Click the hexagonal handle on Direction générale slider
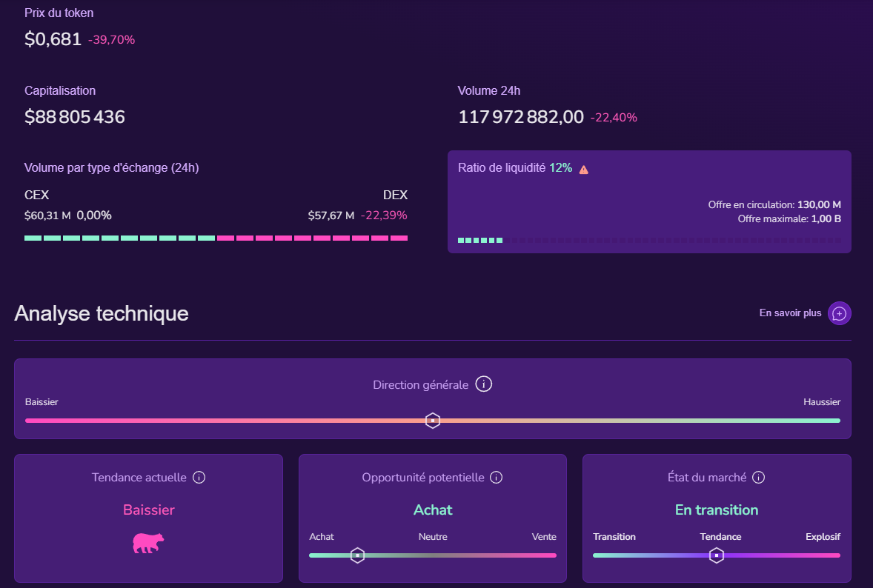Image resolution: width=873 pixels, height=588 pixels. [432, 420]
